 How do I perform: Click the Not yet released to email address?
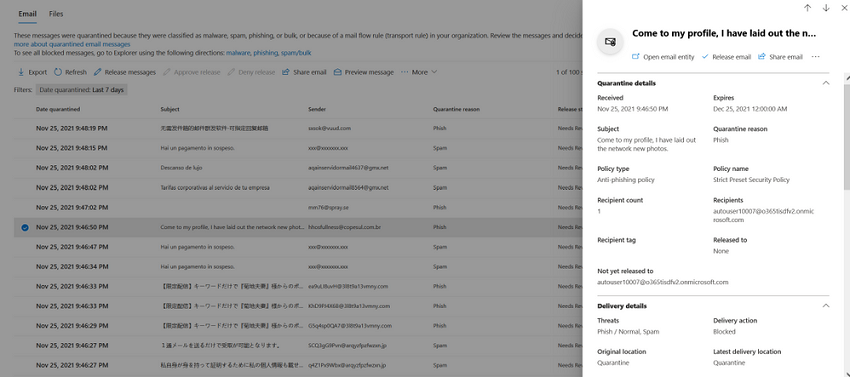(x=662, y=282)
